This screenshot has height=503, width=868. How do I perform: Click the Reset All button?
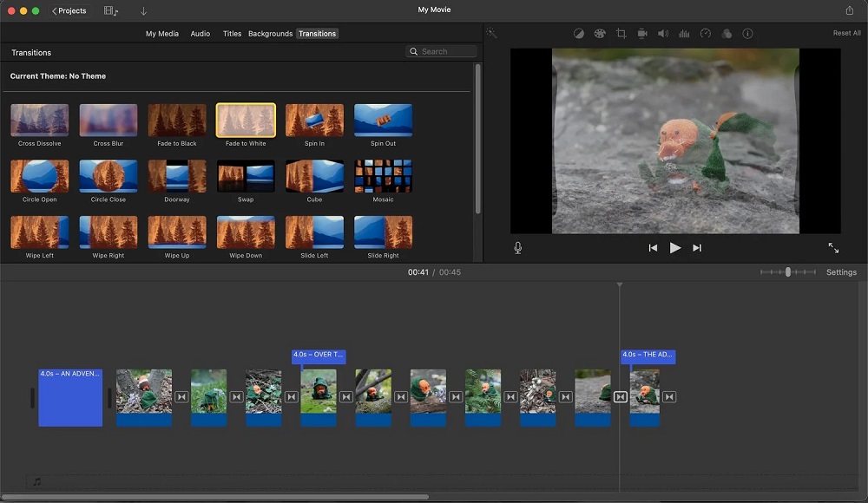pyautogui.click(x=846, y=34)
